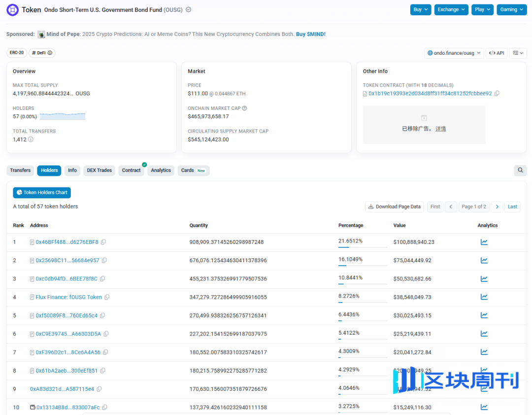
Task: Copy address 0xc0db94fD...6BEE78f8C
Action: 102,278
